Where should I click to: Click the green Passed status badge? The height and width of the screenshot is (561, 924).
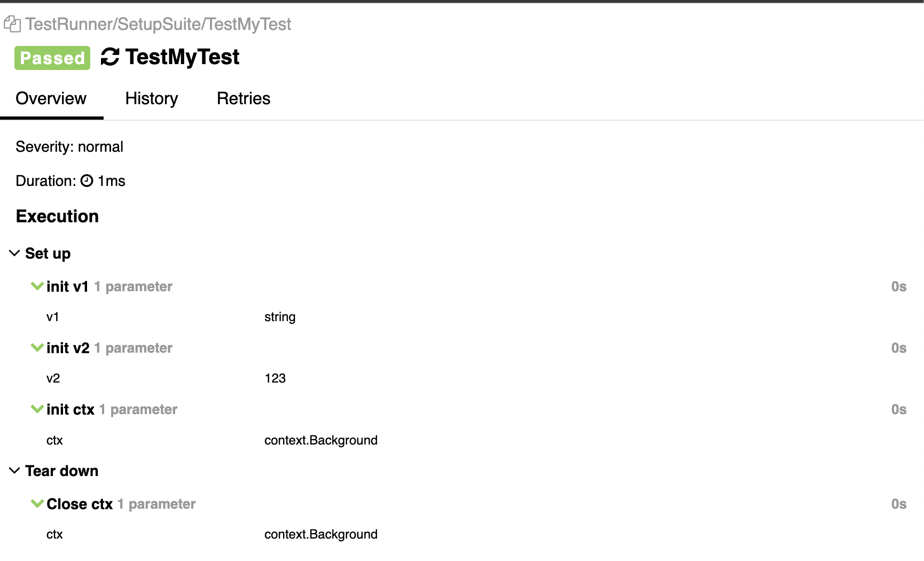(52, 58)
